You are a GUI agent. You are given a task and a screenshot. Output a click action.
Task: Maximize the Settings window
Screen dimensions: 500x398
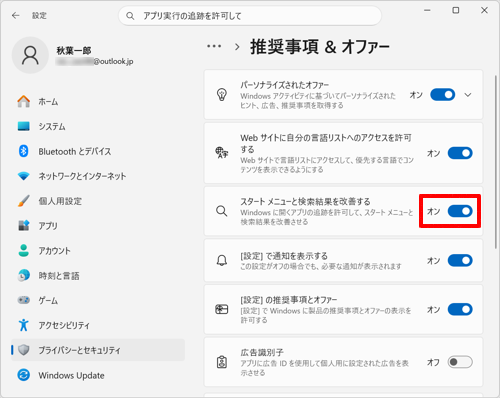[456, 11]
